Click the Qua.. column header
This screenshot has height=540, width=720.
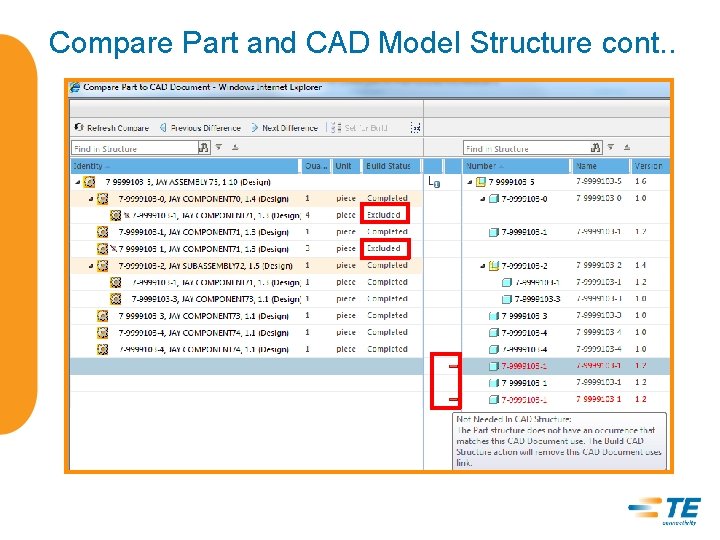pos(316,166)
